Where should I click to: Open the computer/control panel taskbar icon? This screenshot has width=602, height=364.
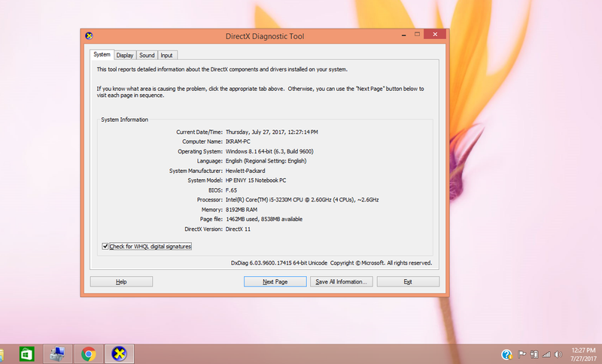click(x=58, y=353)
